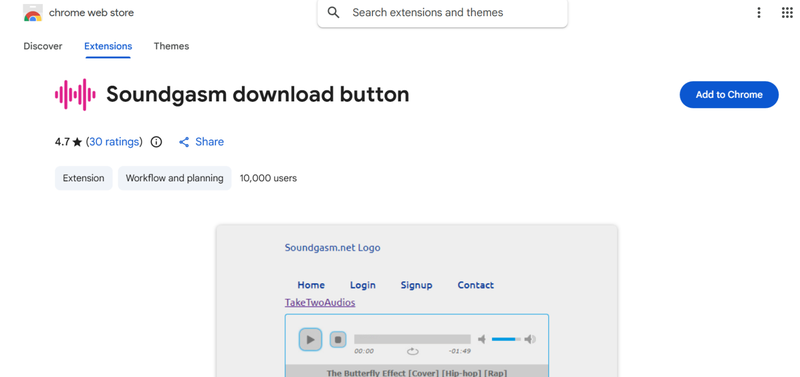Click Signup in the screenshot preview
The image size is (800, 377).
click(416, 285)
